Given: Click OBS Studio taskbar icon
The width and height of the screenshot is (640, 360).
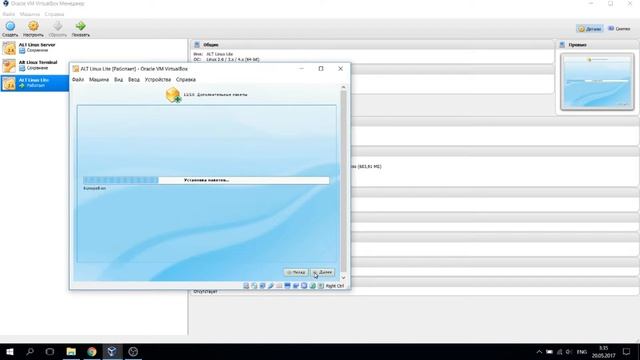Looking at the screenshot, I should [x=133, y=351].
